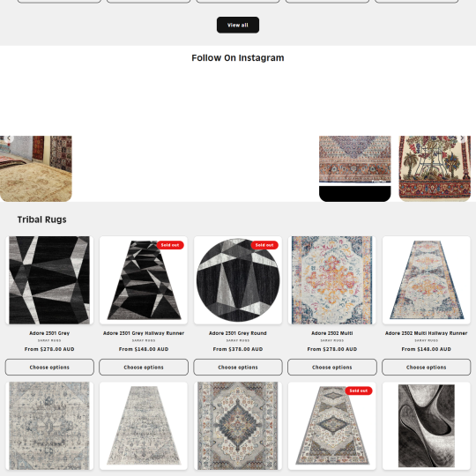Open the round black geometric rug image
This screenshot has height=476, width=476.
(238, 280)
